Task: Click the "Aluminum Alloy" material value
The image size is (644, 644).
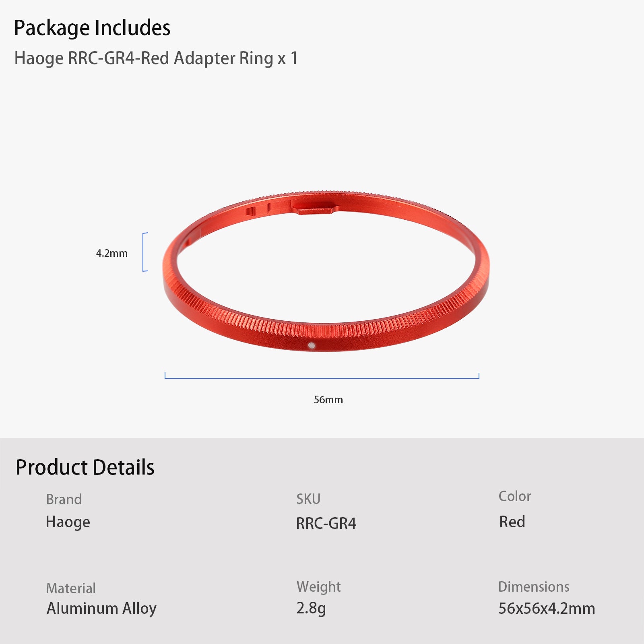Action: 101,608
